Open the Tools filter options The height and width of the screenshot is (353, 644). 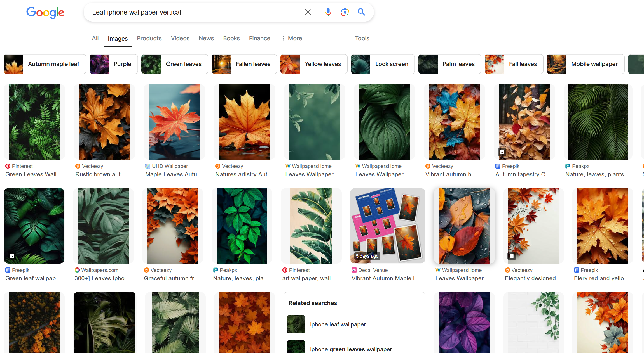pos(362,38)
